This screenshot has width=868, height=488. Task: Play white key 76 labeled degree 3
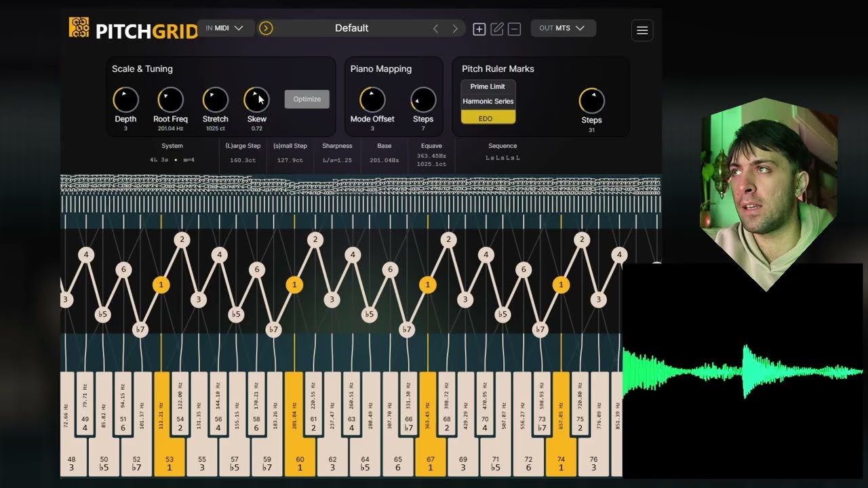[x=593, y=461]
